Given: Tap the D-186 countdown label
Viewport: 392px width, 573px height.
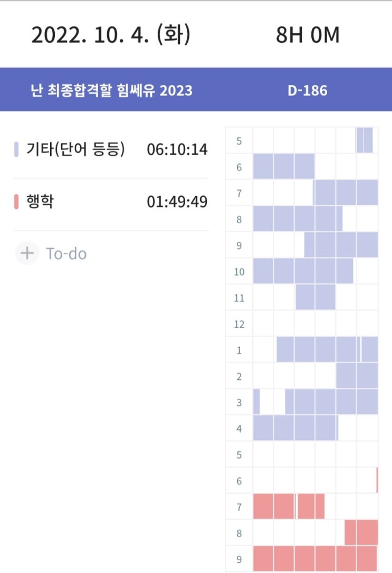Looking at the screenshot, I should pos(308,90).
